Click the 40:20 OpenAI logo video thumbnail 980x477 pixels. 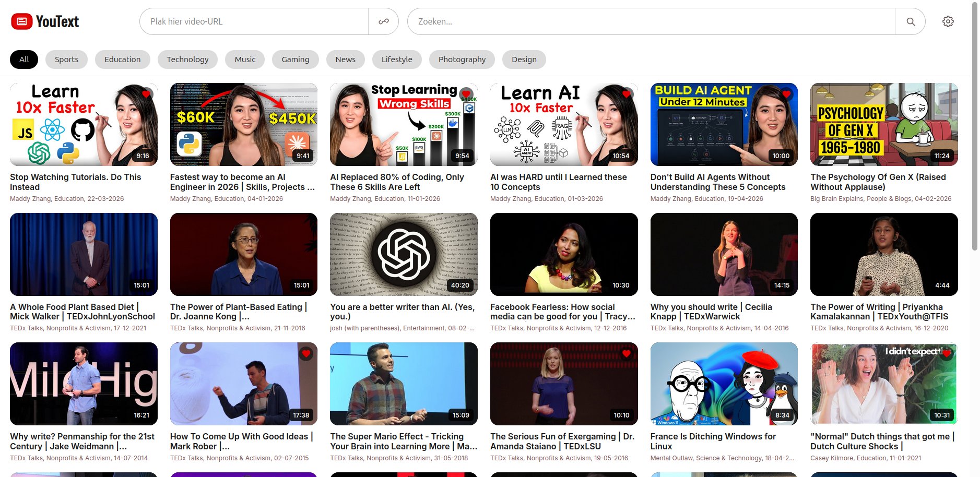(404, 254)
